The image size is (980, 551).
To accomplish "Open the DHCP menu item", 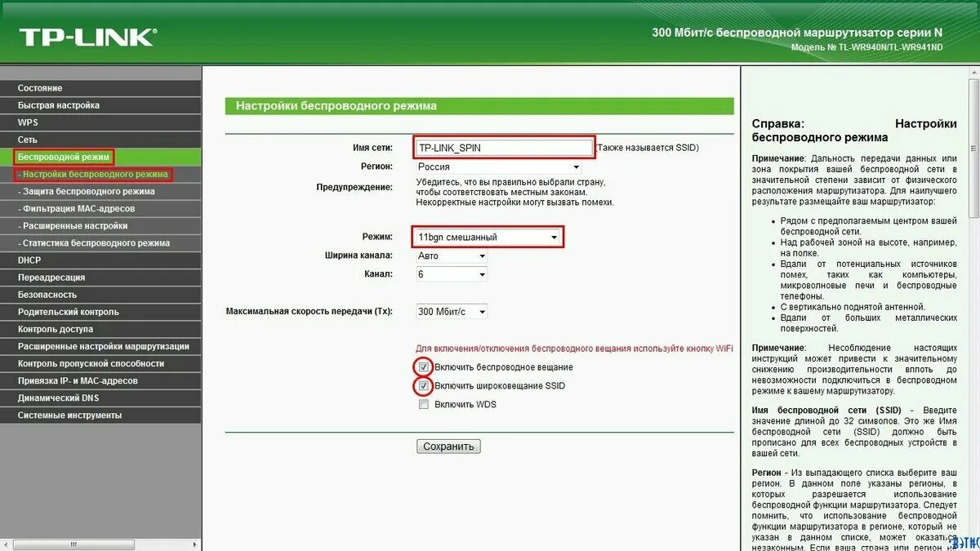I will pos(100,260).
